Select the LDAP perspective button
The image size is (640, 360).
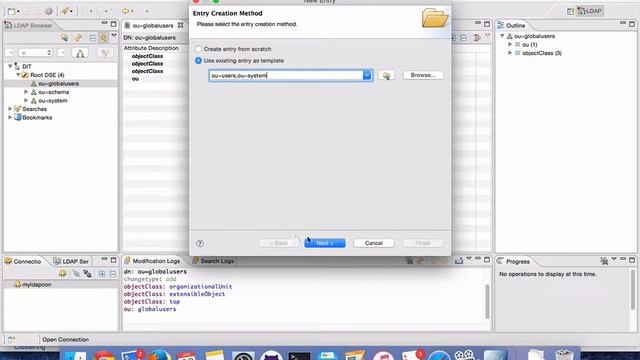(x=590, y=11)
